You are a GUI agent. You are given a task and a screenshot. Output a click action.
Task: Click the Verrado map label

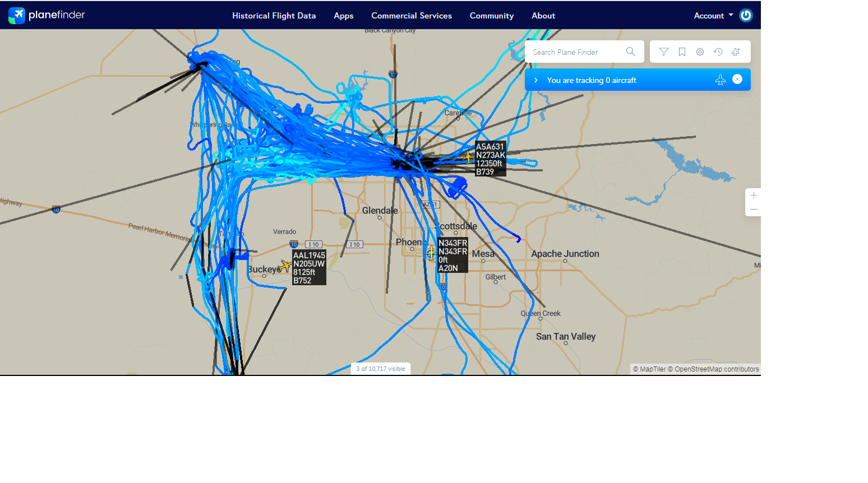coord(285,231)
